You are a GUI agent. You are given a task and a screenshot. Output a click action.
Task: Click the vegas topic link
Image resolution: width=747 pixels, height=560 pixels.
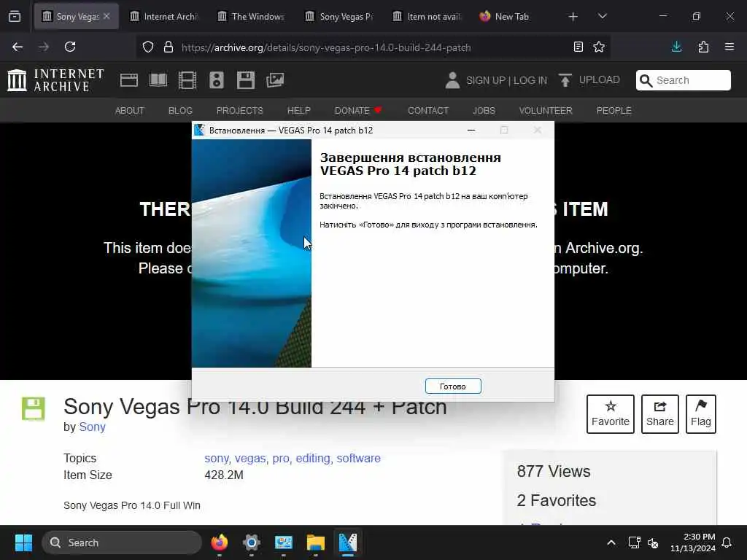point(250,458)
